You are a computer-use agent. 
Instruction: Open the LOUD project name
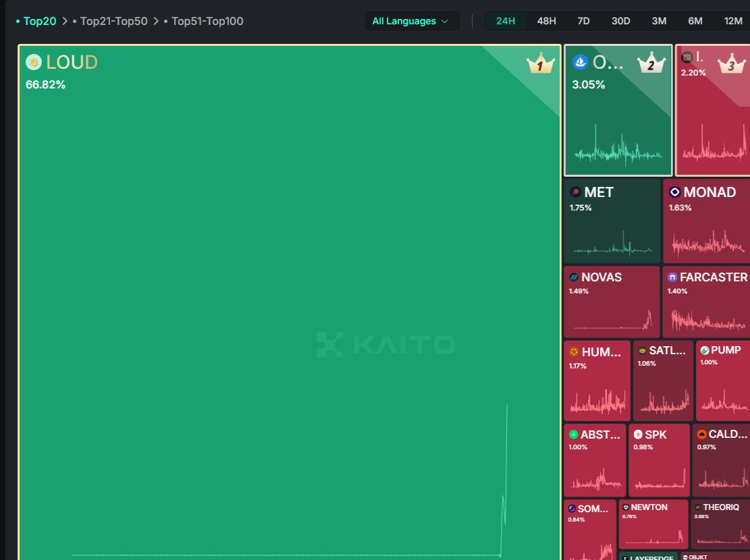(x=72, y=62)
